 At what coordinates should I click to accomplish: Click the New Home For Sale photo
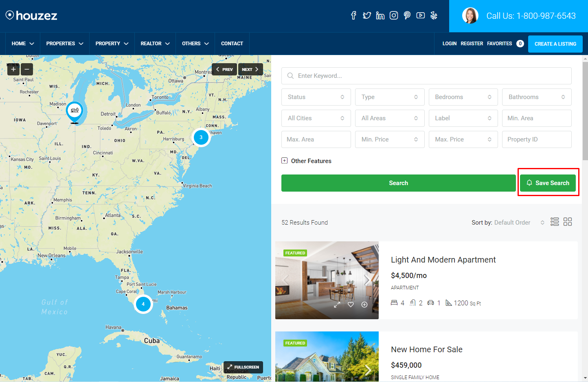point(327,357)
